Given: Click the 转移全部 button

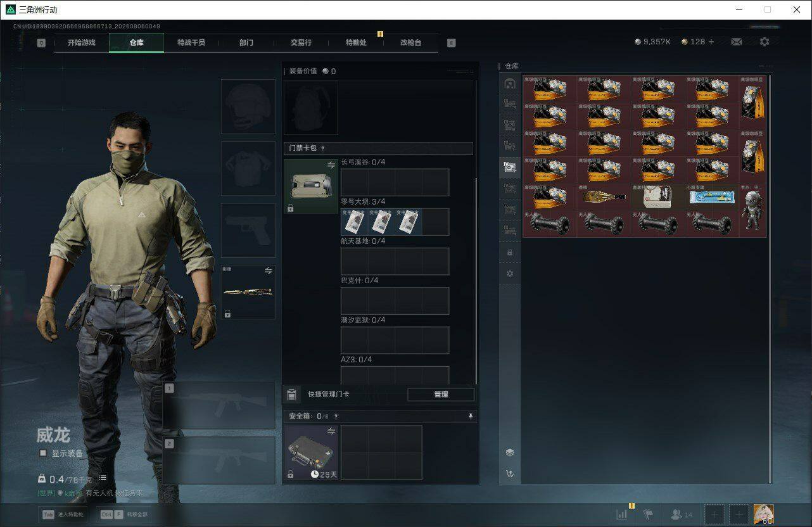Looking at the screenshot, I should point(124,514).
